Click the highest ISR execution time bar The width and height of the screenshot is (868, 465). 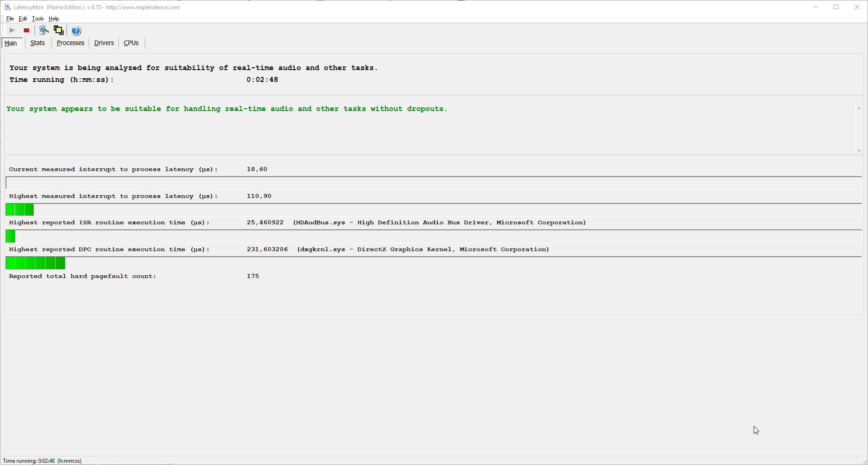tap(10, 236)
